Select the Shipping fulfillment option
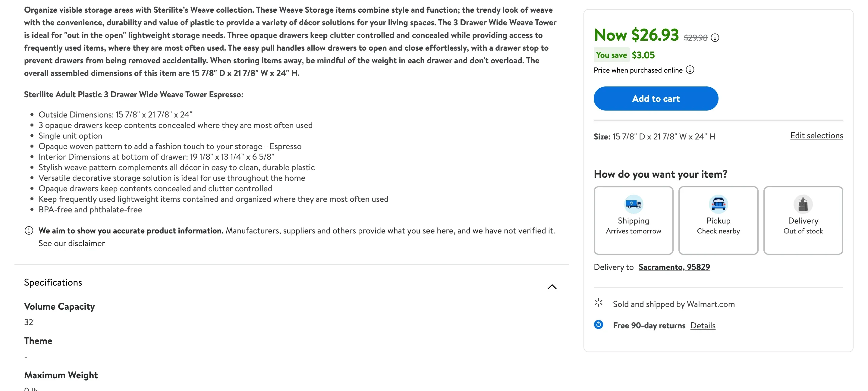The height and width of the screenshot is (391, 868). (633, 221)
